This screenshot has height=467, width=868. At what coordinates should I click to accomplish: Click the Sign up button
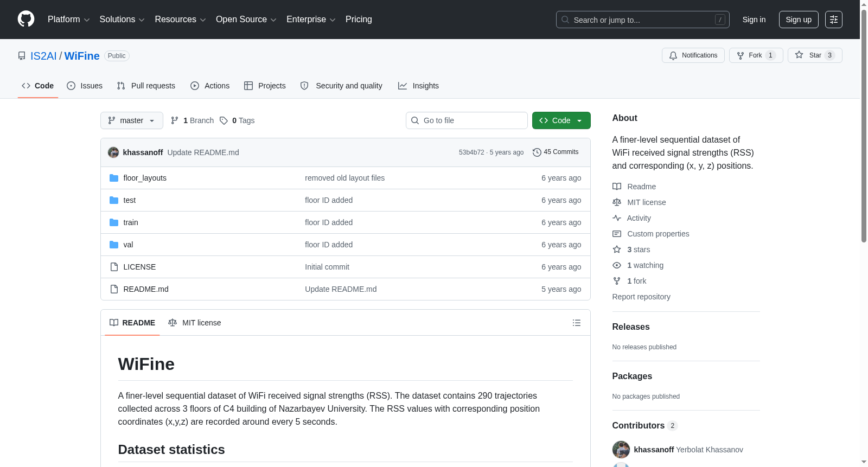pyautogui.click(x=799, y=20)
